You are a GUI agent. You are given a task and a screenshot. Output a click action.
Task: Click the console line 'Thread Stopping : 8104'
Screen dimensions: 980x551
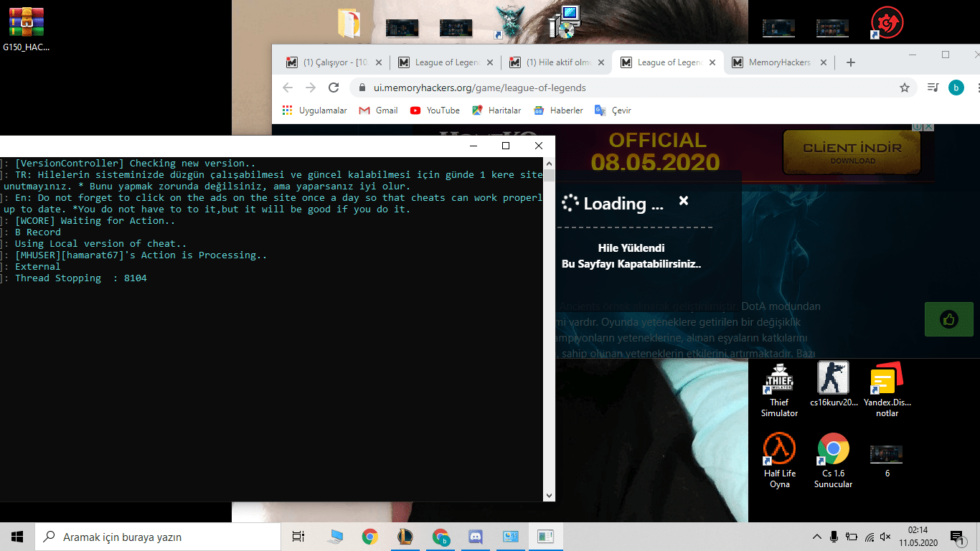81,278
